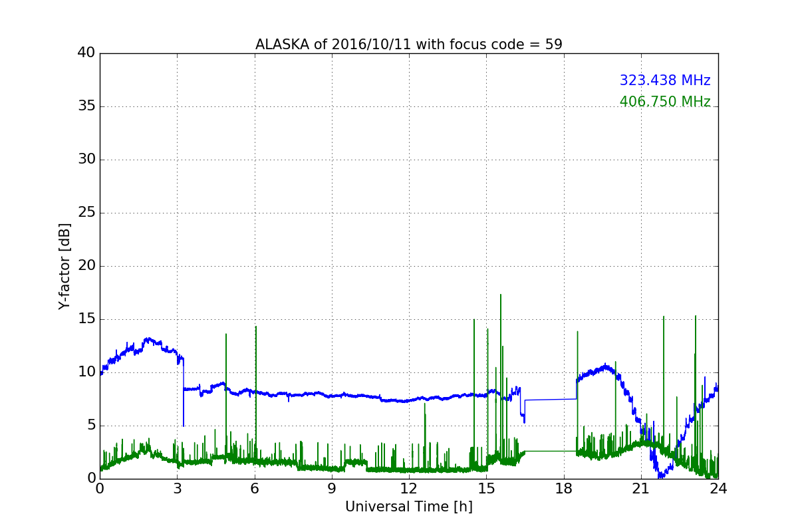Select the blue '323.438 MHz' legend label
798x532 pixels.
(x=665, y=80)
